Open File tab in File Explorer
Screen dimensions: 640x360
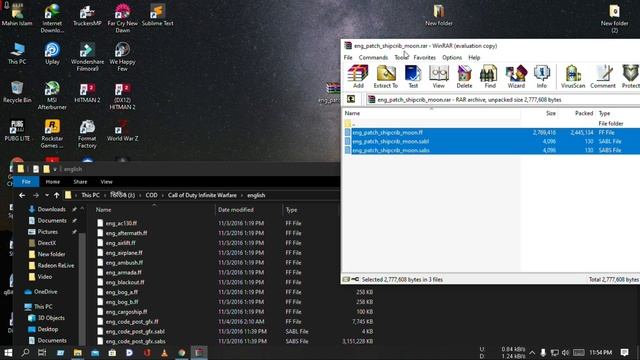(x=26, y=182)
